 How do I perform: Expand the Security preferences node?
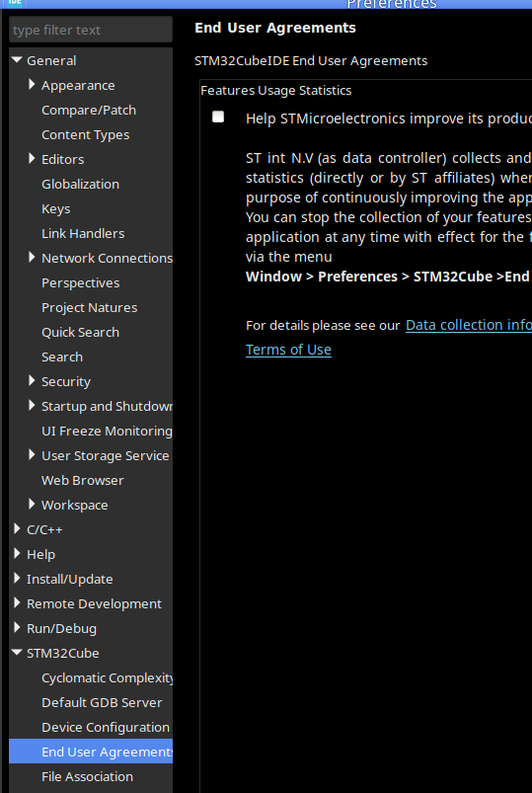pos(32,381)
